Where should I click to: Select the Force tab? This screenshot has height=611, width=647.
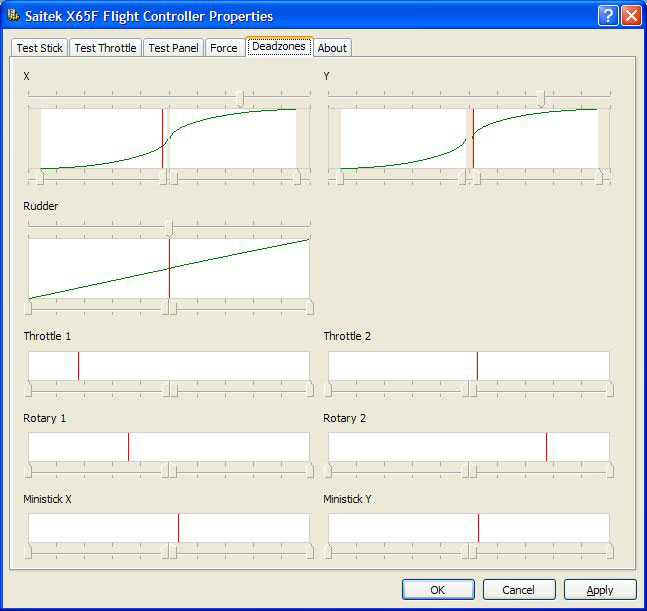(224, 48)
